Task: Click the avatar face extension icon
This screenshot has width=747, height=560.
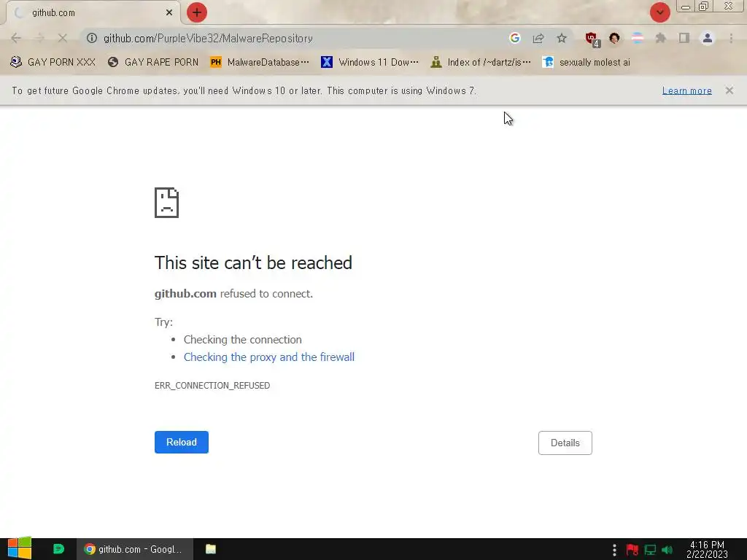Action: pyautogui.click(x=614, y=38)
